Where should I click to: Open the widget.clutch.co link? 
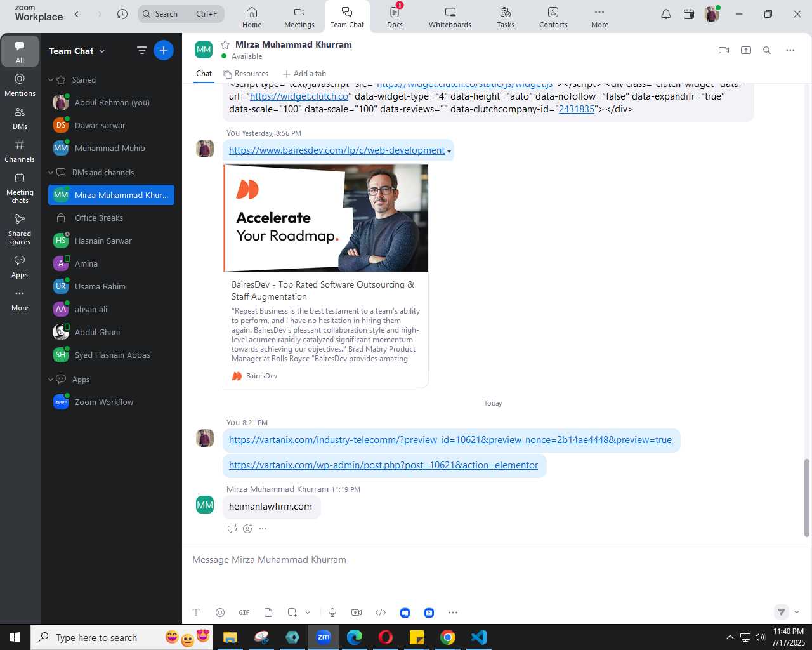tap(299, 96)
